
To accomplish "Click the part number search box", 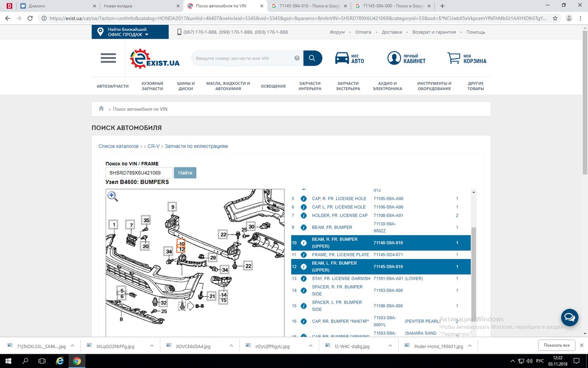I will tap(247, 58).
